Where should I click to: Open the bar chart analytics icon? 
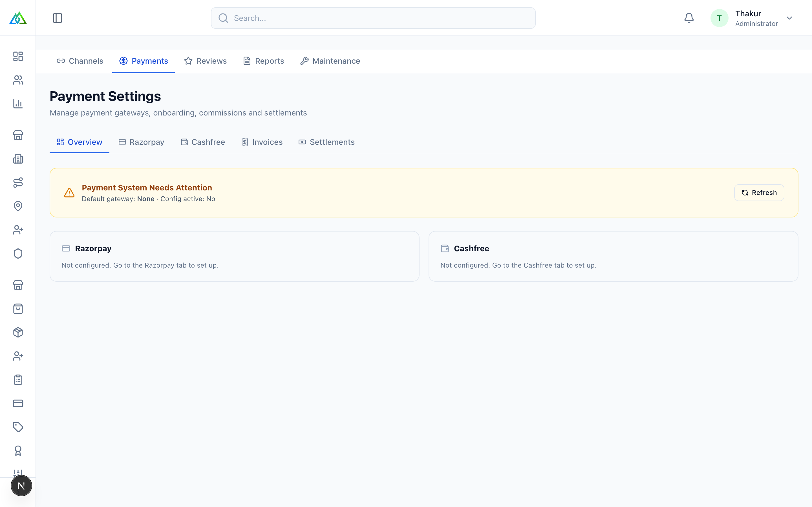pos(18,104)
